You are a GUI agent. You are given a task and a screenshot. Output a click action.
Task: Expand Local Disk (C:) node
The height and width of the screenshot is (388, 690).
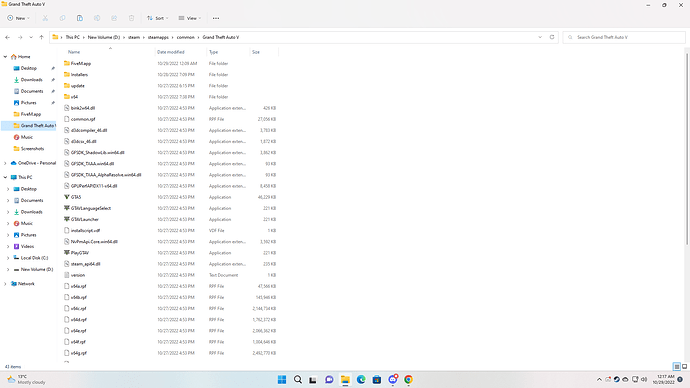[8, 258]
